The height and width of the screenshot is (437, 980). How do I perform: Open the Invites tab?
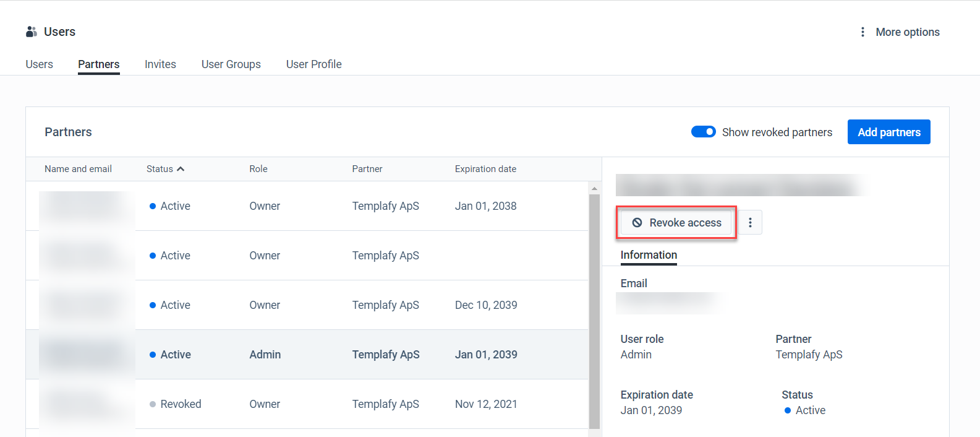[160, 64]
